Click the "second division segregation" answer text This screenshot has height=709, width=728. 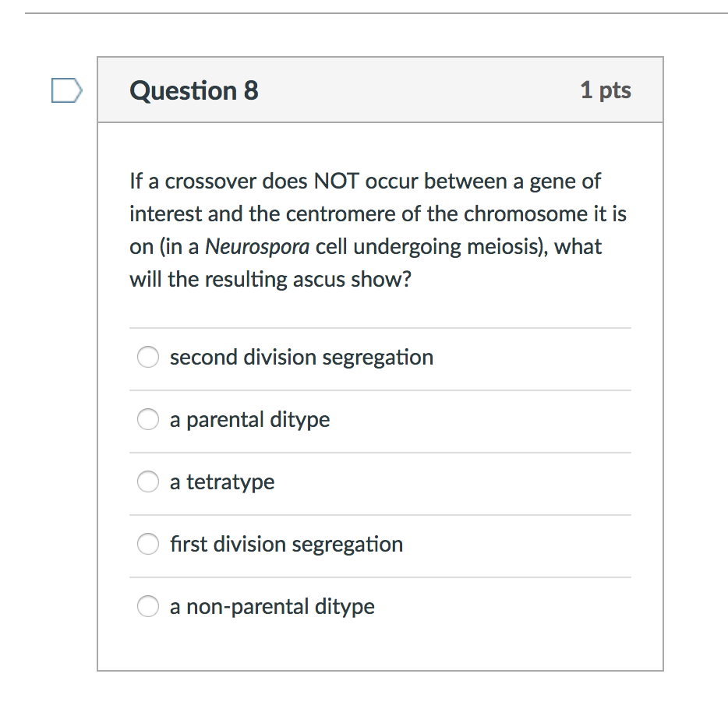coord(301,358)
